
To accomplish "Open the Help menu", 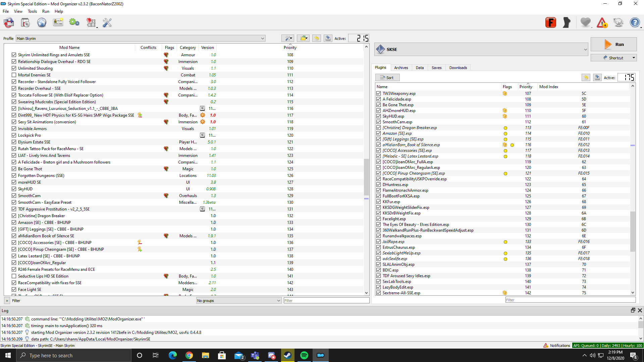I will coord(59,11).
